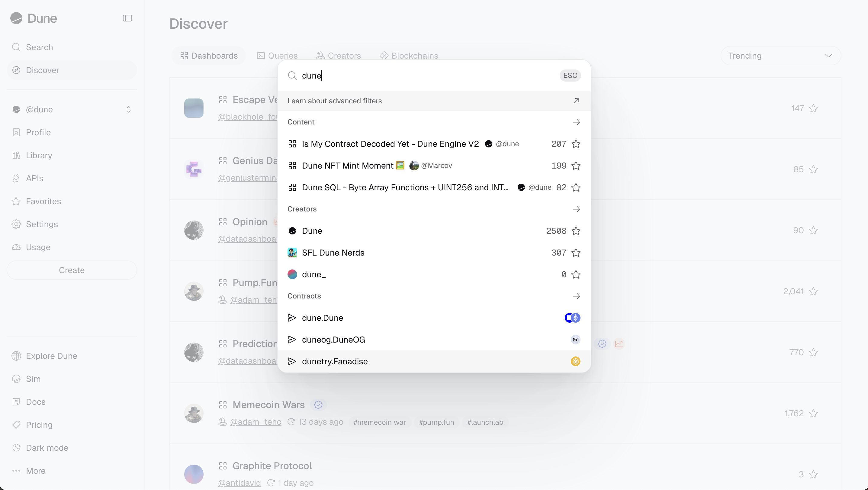868x490 pixels.
Task: Favorite the Dune creator result
Action: [x=576, y=231]
